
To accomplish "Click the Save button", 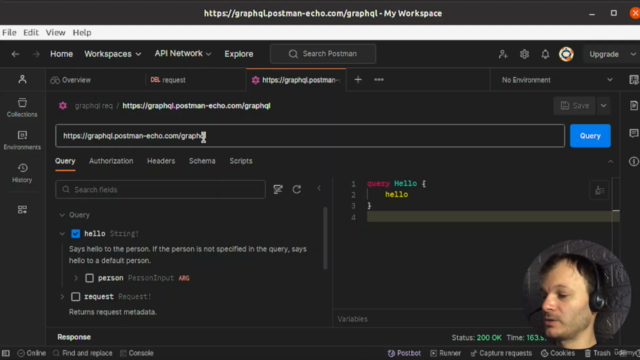I will coord(575,106).
